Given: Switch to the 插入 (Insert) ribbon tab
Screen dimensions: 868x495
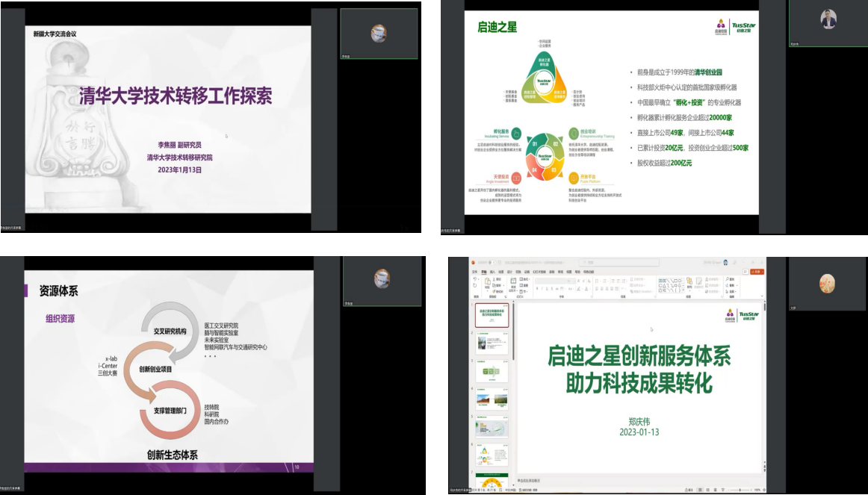Looking at the screenshot, I should click(x=493, y=271).
